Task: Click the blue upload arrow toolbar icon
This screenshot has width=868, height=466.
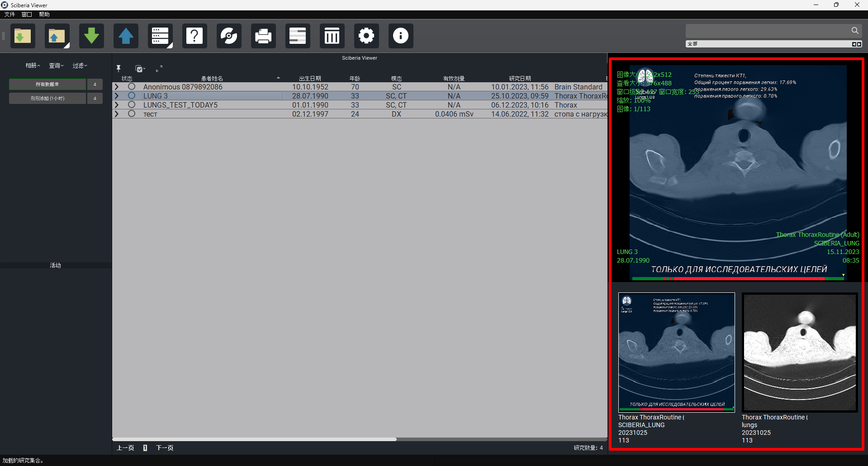Action: pyautogui.click(x=126, y=36)
